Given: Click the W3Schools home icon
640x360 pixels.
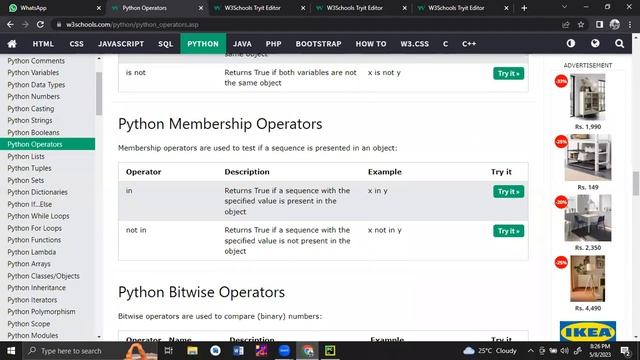Looking at the screenshot, I should 12,44.
